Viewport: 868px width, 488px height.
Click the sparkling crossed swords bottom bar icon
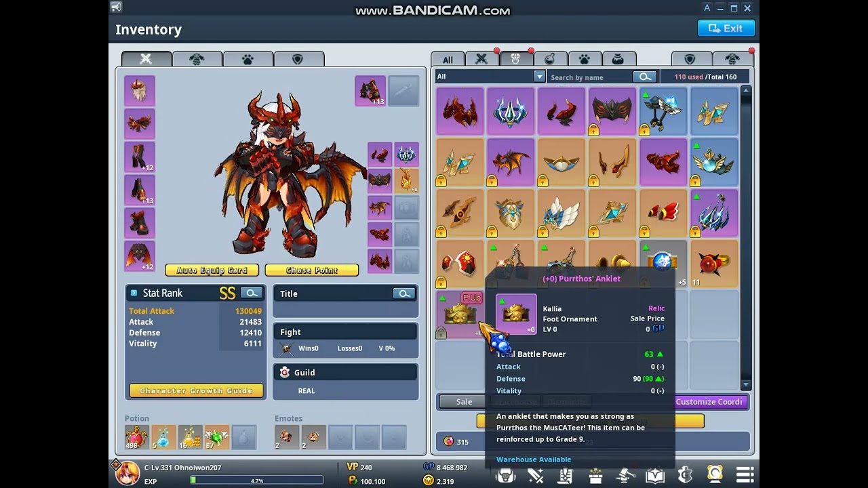(536, 475)
